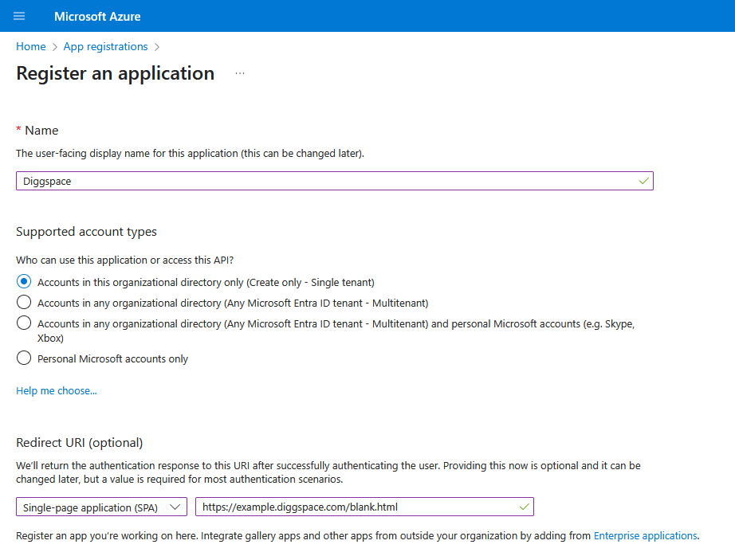Viewport: 735px width, 560px height.
Task: Click the redirect URI input field
Action: 364,507
